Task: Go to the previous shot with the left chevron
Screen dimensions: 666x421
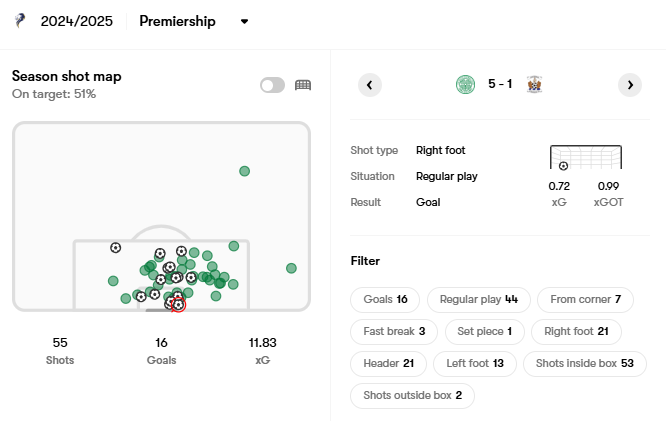Action: [370, 85]
